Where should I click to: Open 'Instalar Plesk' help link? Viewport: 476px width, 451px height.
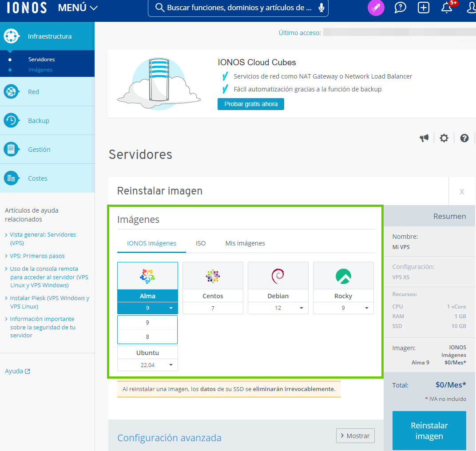(x=49, y=302)
